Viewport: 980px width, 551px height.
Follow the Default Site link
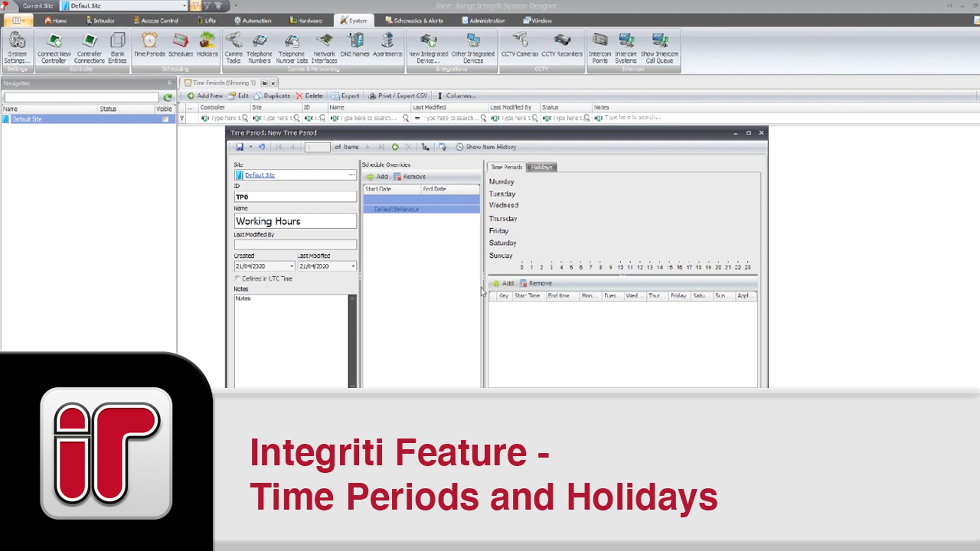(x=260, y=175)
